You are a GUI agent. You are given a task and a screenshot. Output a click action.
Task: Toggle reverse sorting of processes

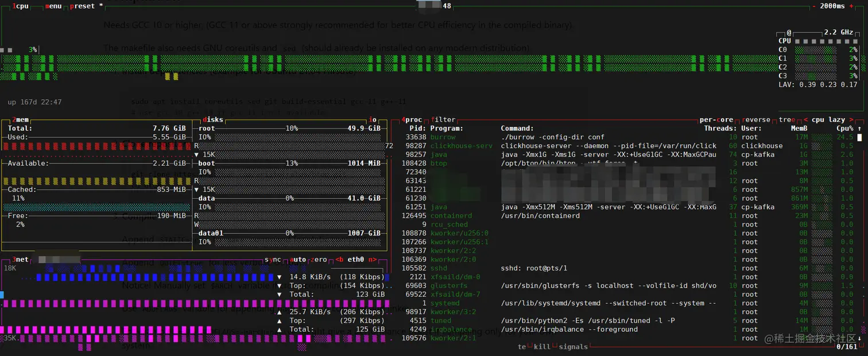click(756, 120)
